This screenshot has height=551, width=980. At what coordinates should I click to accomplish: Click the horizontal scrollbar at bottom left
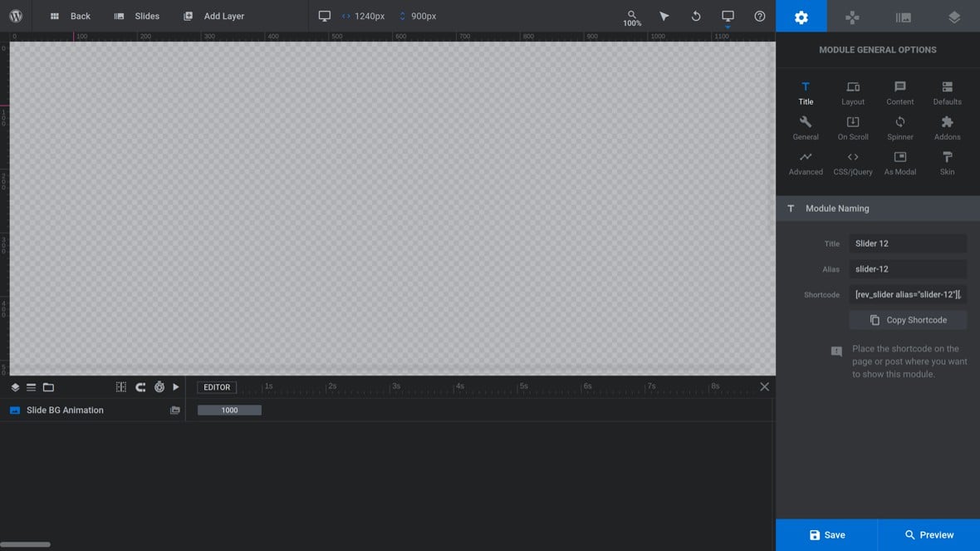pos(26,544)
